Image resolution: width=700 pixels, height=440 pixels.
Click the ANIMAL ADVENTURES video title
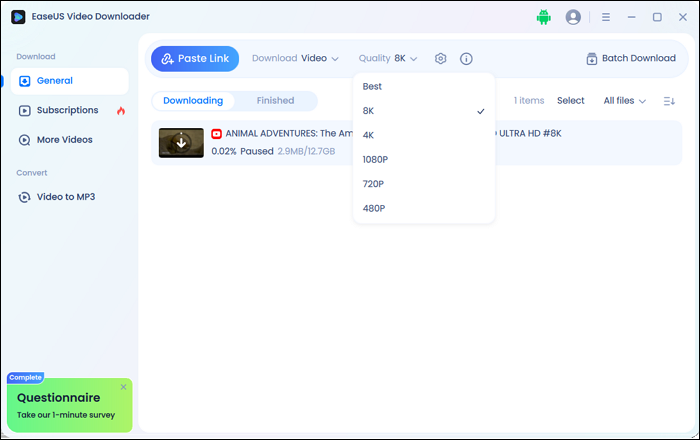[289, 133]
